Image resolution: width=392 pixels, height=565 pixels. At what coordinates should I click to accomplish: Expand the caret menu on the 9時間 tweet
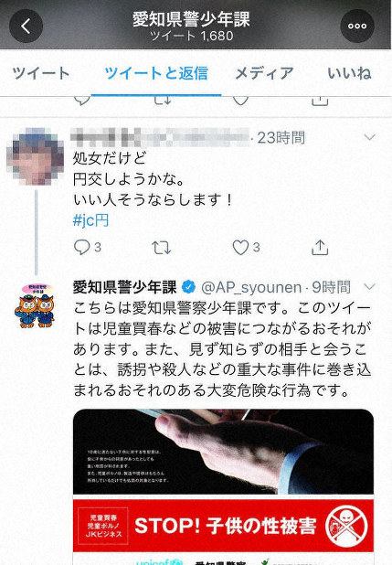[x=370, y=287]
